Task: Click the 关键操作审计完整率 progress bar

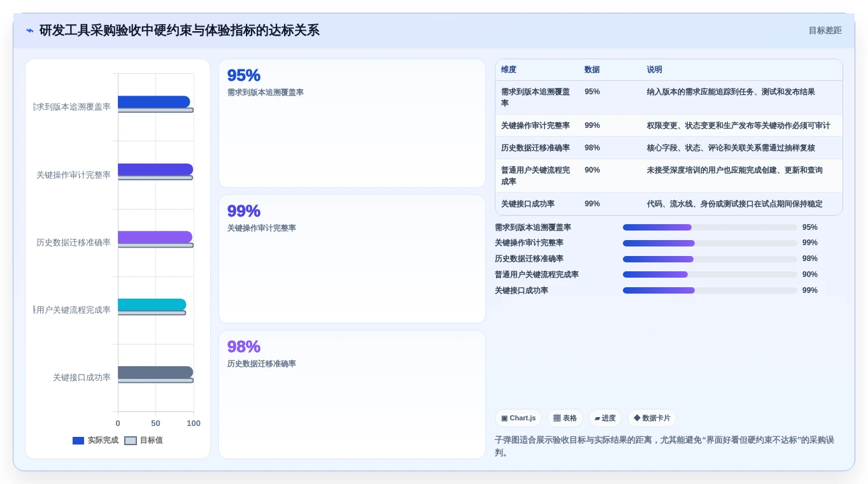Action: click(710, 243)
